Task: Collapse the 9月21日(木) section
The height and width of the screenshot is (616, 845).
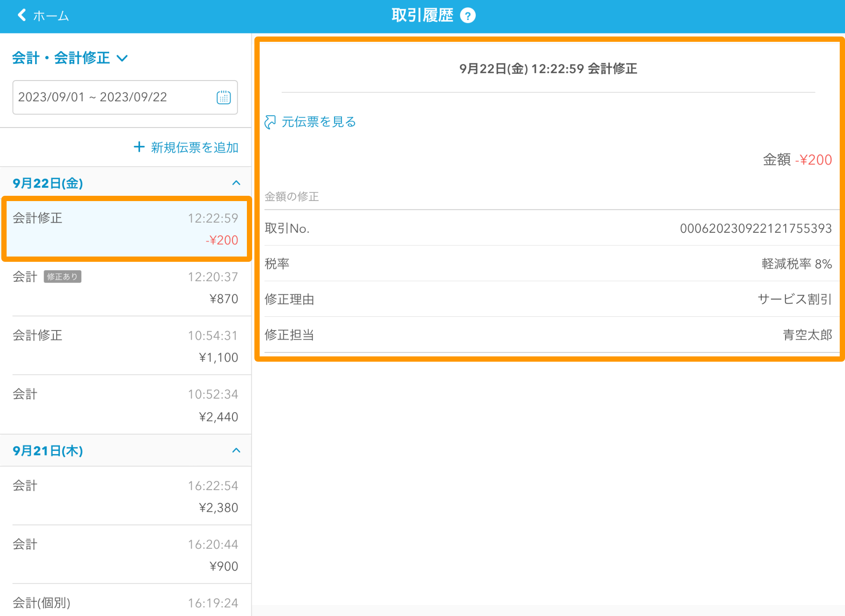Action: [236, 451]
